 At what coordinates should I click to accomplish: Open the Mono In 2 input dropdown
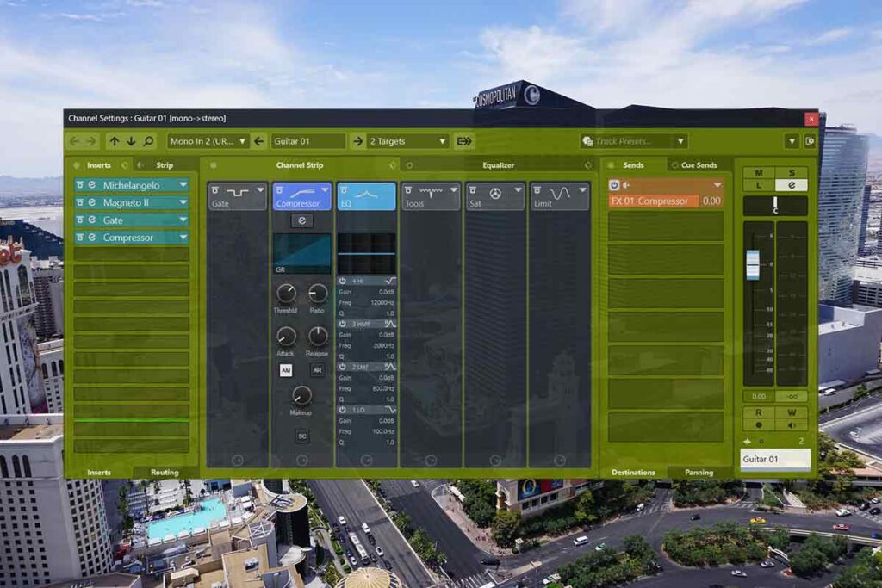click(x=208, y=141)
